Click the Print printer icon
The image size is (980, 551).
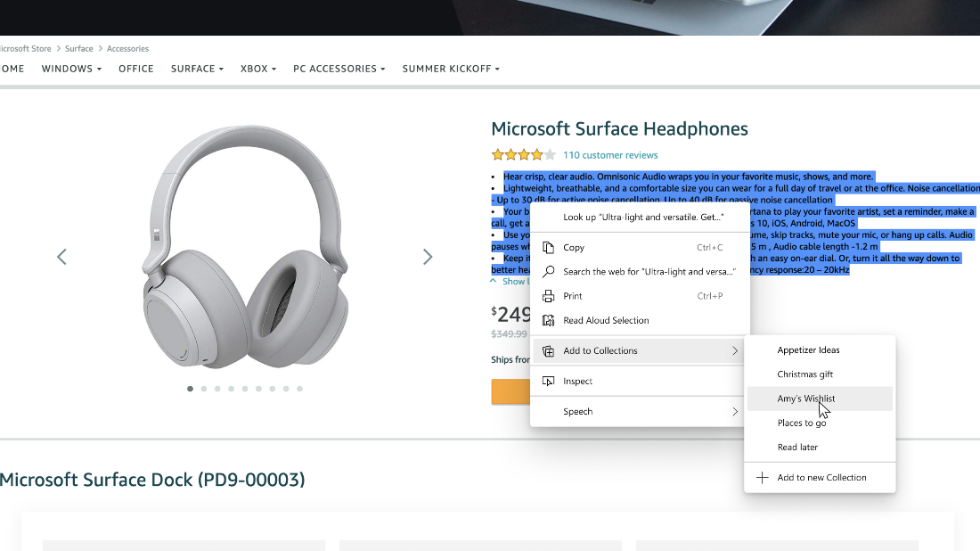coord(548,296)
